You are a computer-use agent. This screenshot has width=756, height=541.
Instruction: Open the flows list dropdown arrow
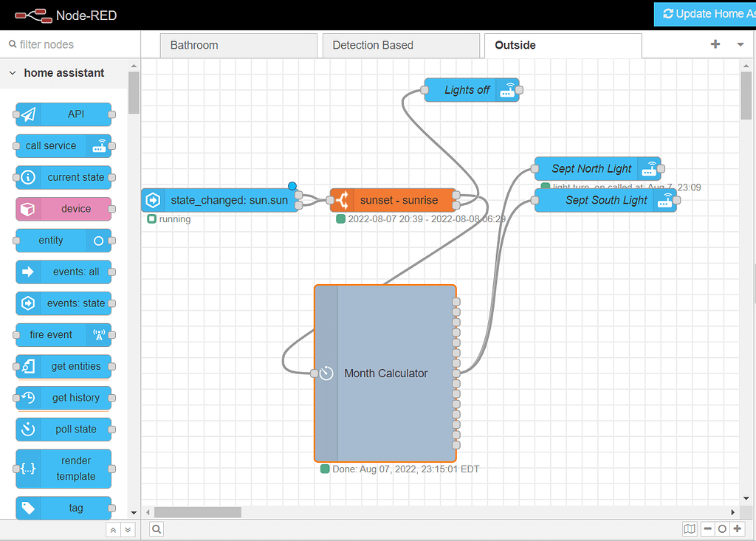click(740, 45)
